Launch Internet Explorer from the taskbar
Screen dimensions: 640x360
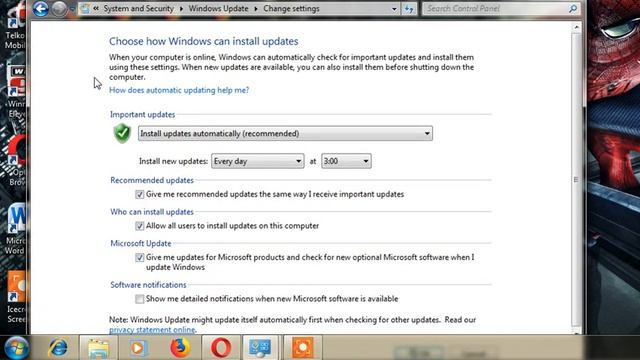[x=58, y=348]
